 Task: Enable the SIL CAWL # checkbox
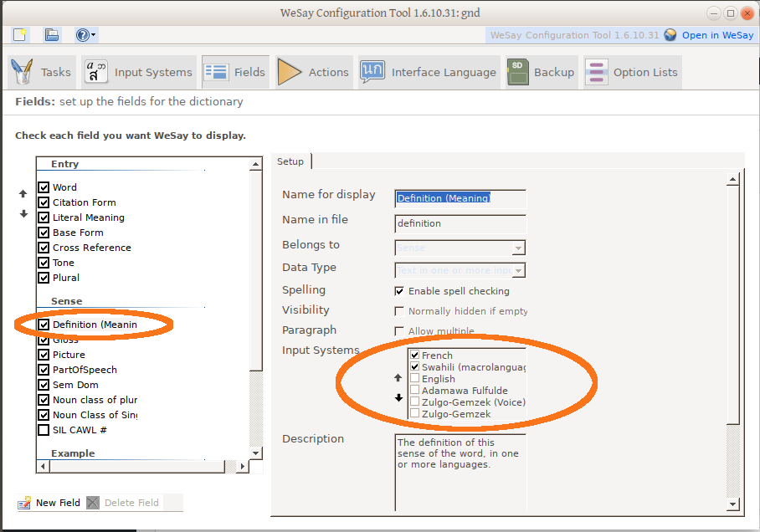tap(44, 429)
